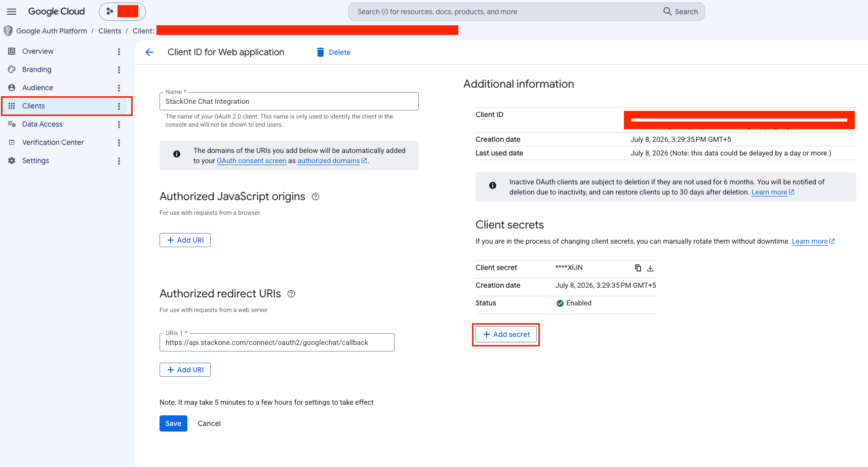
Task: Open the Google Auth Platform breadcrumb
Action: click(52, 31)
